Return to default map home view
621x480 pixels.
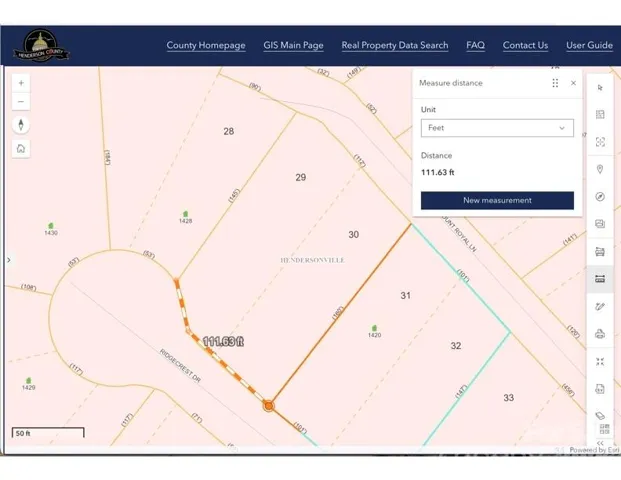pyautogui.click(x=21, y=149)
